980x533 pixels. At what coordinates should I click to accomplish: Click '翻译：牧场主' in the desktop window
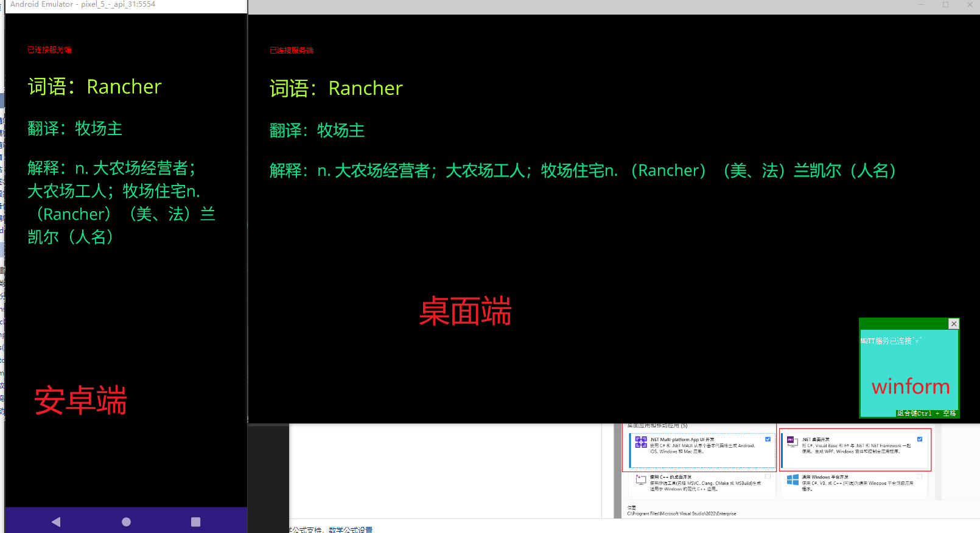[x=317, y=130]
